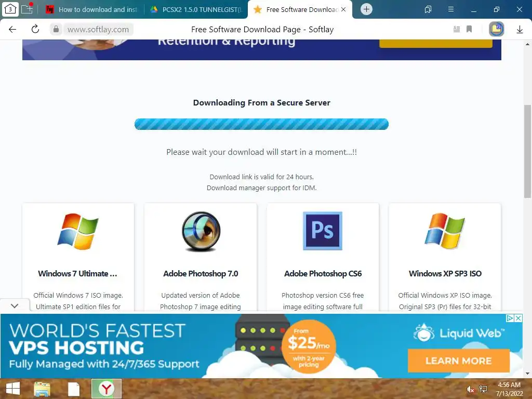Click the striped download progress bar
The image size is (532, 399).
(261, 124)
